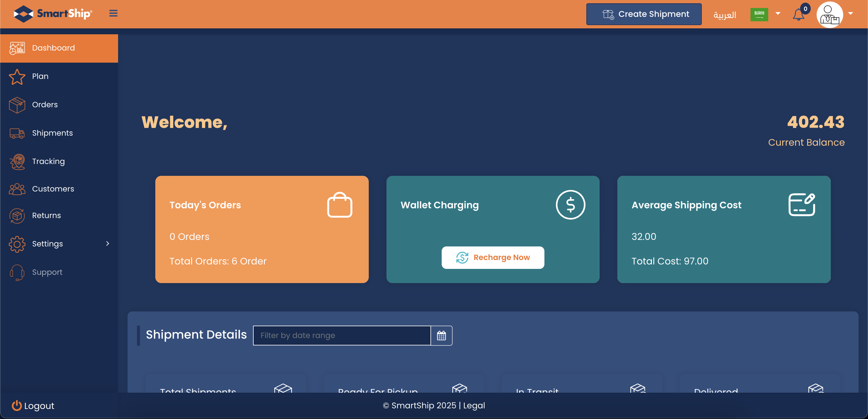Screen dimensions: 868x419
Task: Click the Customers people icon
Action: point(17,189)
